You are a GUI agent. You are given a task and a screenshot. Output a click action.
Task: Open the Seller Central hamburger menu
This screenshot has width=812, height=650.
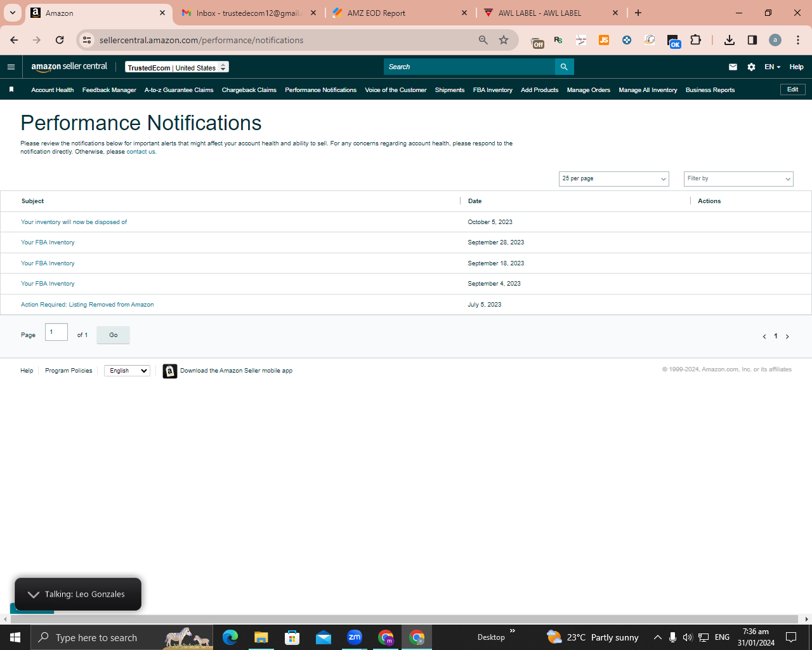pyautogui.click(x=11, y=67)
